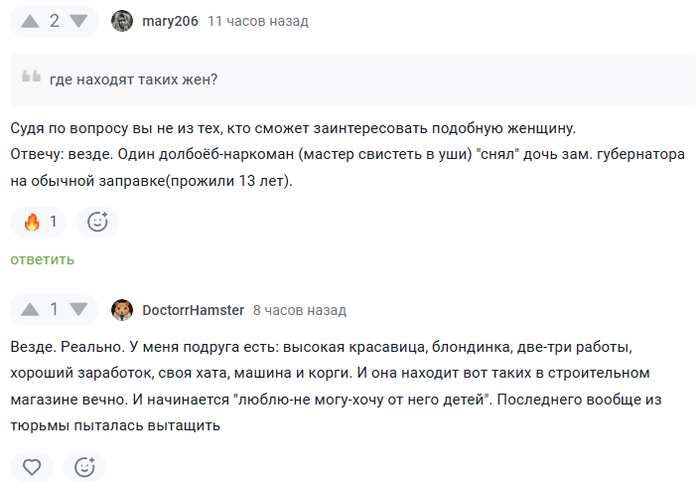View DoctorrHamster's hamster avatar
The height and width of the screenshot is (487, 700).
click(122, 310)
